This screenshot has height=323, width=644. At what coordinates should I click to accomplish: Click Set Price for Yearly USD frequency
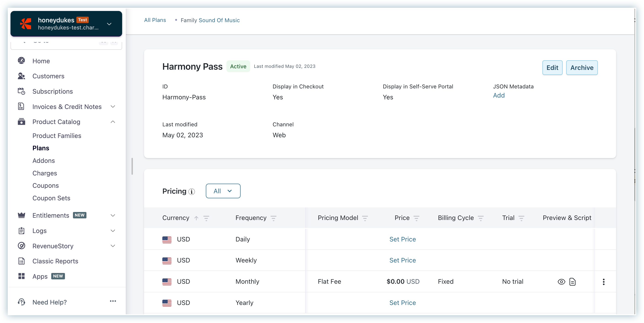(402, 303)
